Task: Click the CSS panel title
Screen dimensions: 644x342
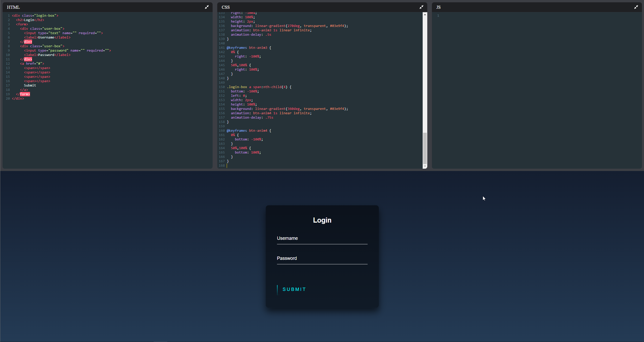Action: point(225,7)
